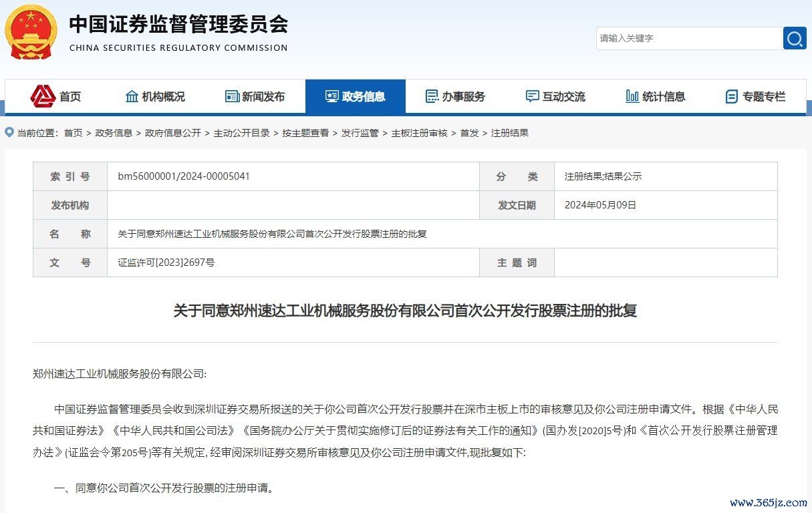The height and width of the screenshot is (513, 812).
Task: Click the newspaper icon beside 新闻发布
Action: pos(232,96)
